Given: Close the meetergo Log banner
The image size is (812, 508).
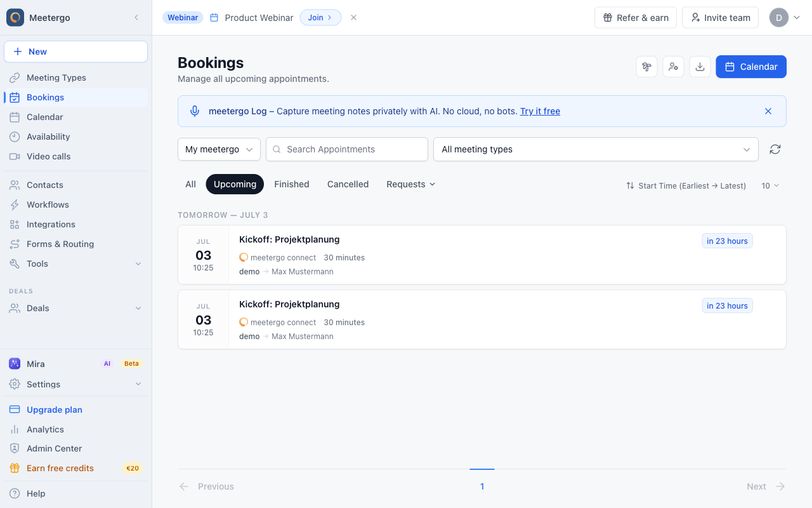Looking at the screenshot, I should point(768,111).
